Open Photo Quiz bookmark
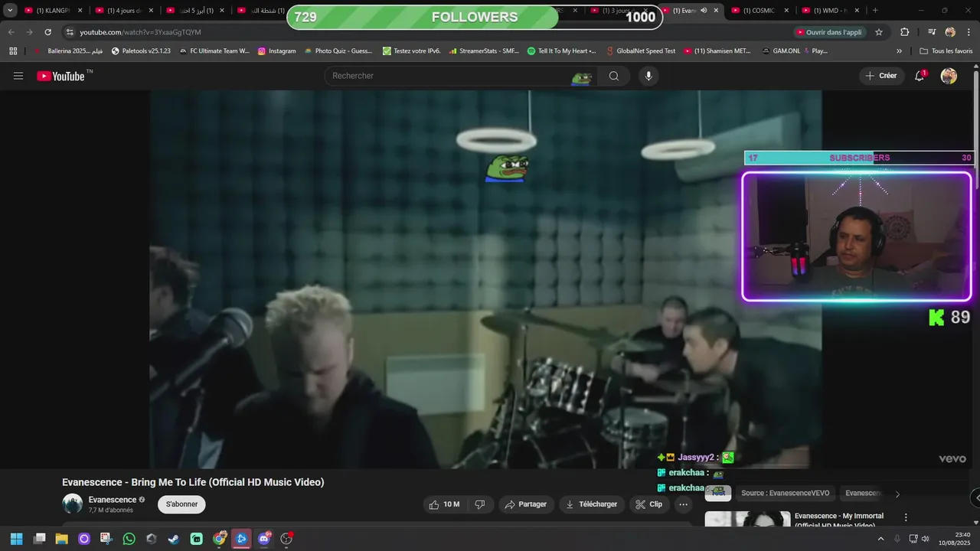Screen dimensions: 980x551 click(x=338, y=51)
